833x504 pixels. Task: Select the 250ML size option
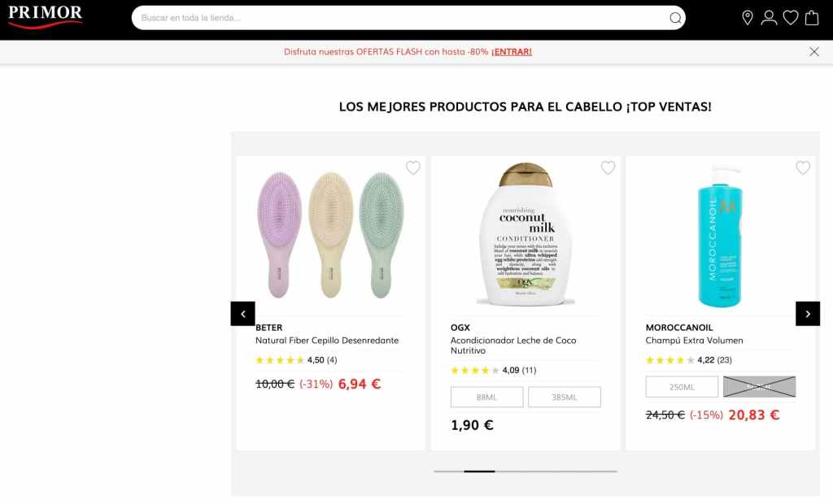pyautogui.click(x=682, y=387)
